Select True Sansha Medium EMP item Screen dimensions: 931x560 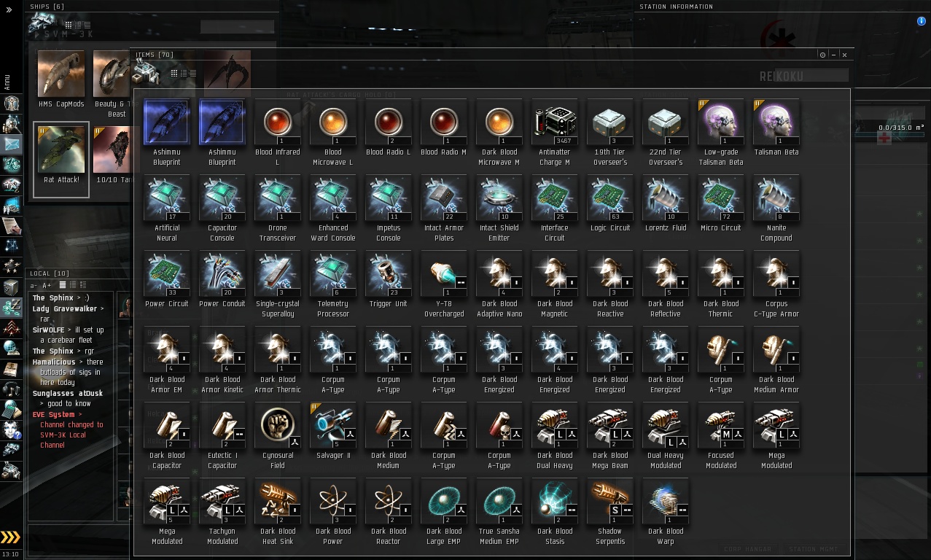click(x=499, y=512)
